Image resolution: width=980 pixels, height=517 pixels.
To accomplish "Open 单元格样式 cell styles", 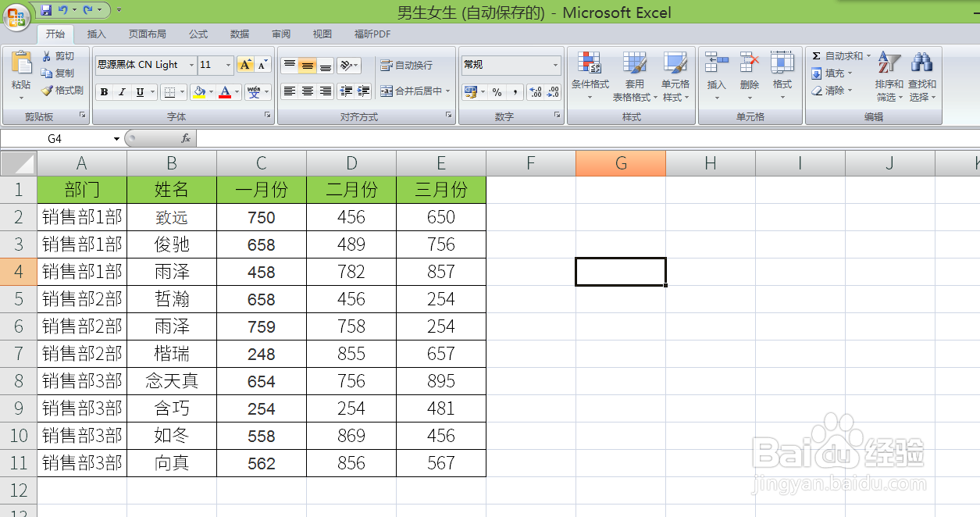I will 675,77.
